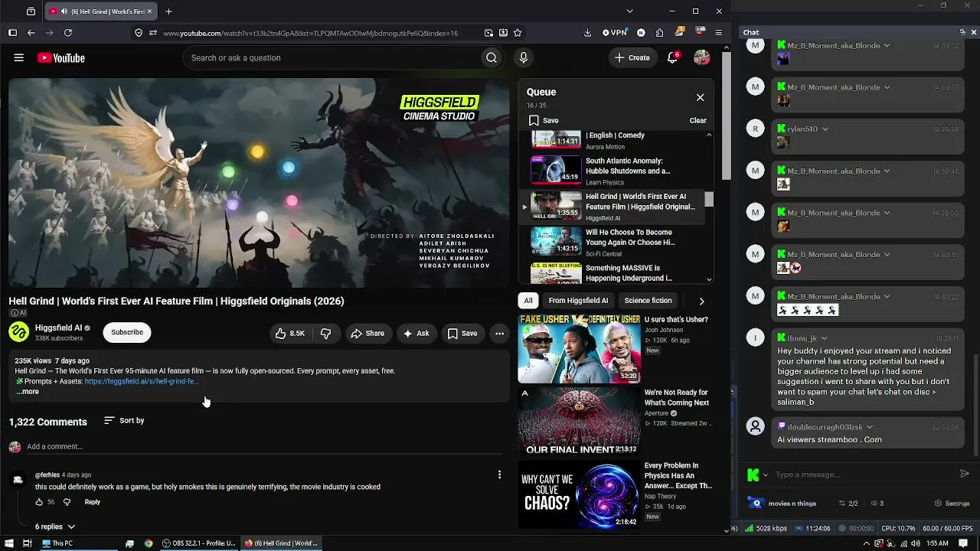Open Windows Start menu
980x551 pixels.
(x=8, y=543)
